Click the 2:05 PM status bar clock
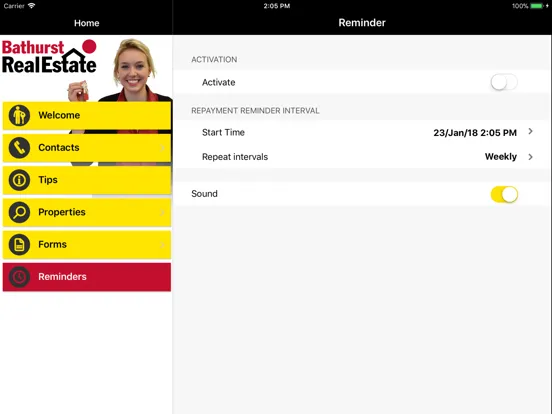The height and width of the screenshot is (414, 552). (x=277, y=6)
